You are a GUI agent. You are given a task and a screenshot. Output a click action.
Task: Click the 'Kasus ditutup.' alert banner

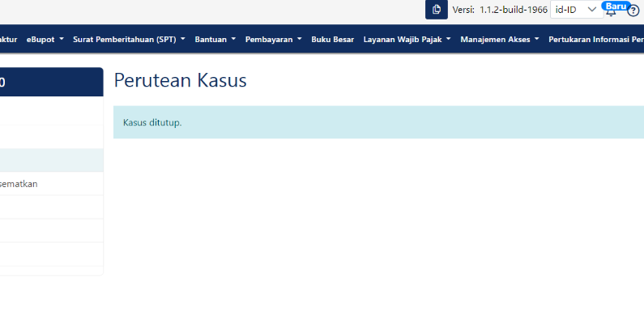pos(378,122)
